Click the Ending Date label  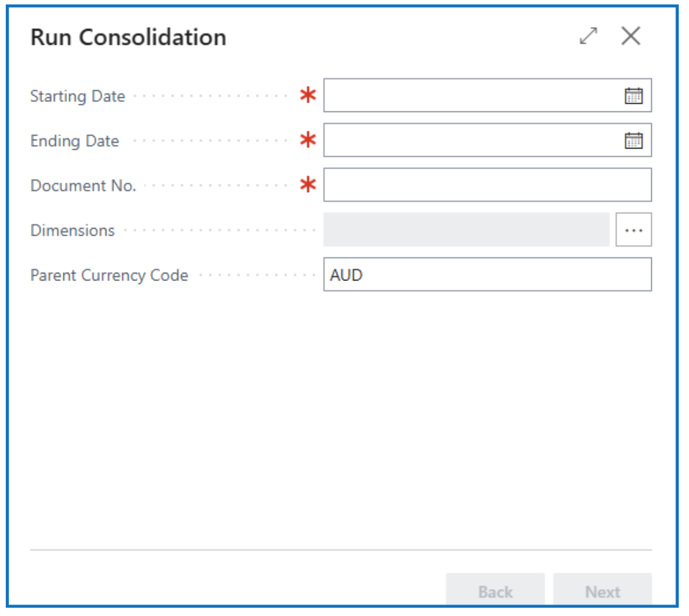pyautogui.click(x=74, y=142)
